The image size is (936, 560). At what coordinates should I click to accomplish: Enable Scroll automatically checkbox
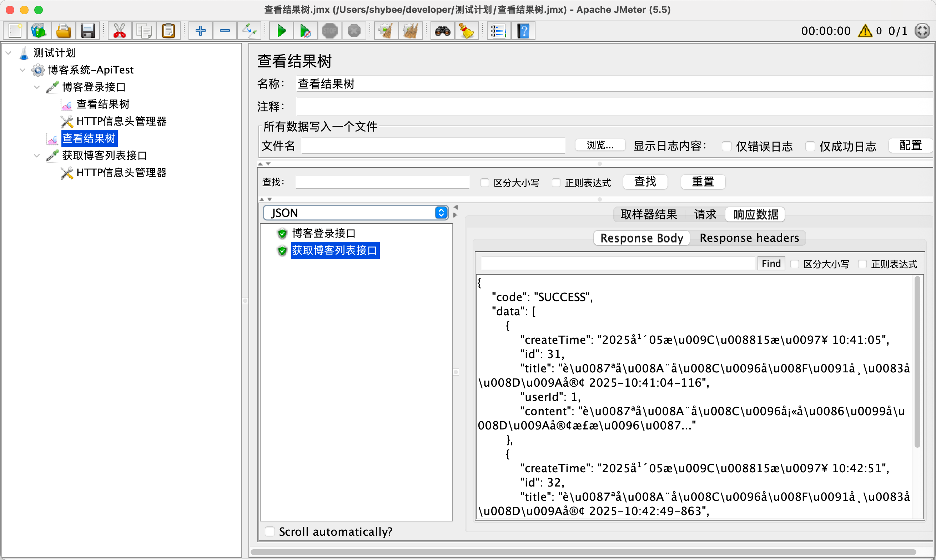point(270,531)
